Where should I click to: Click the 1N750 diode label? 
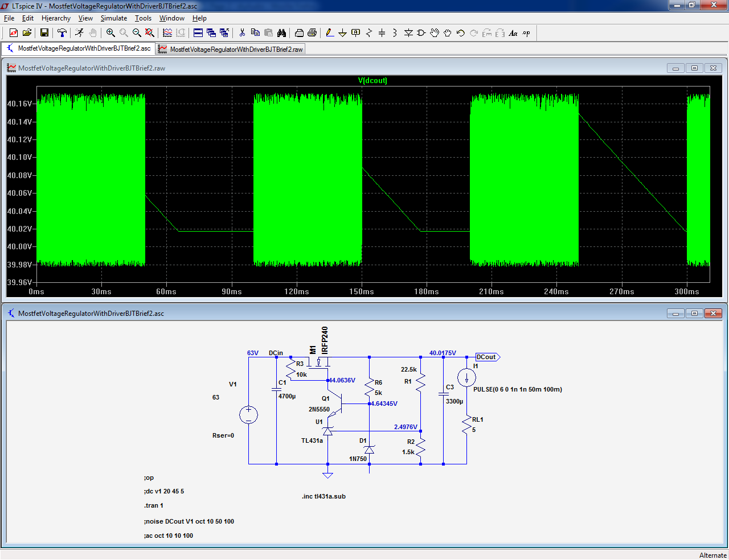[x=358, y=459]
